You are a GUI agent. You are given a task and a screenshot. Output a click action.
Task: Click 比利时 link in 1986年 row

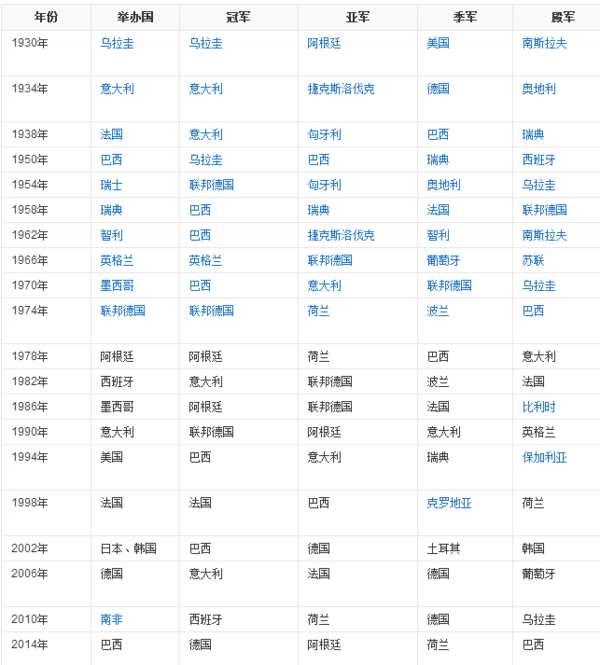point(539,407)
